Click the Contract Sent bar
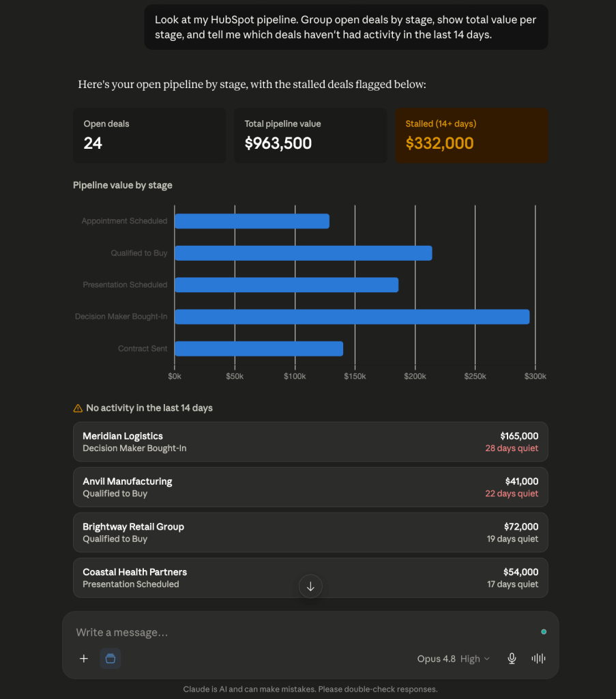 (x=259, y=349)
